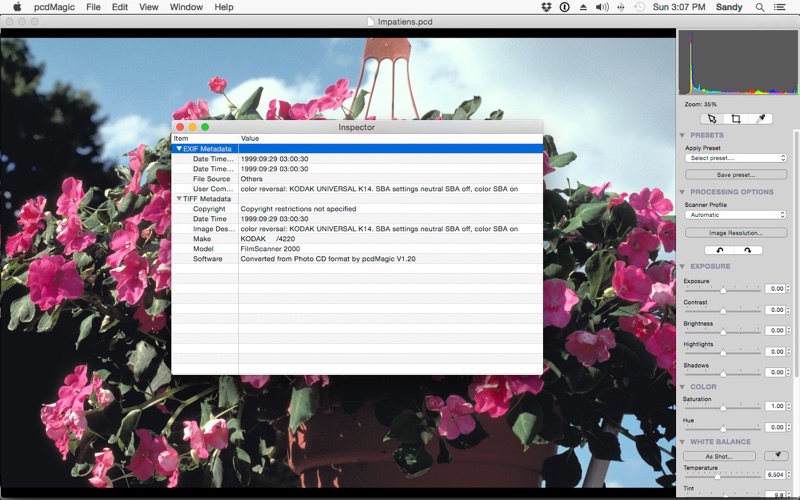Open the Scanner Profile Automatic dropdown
Image resolution: width=800 pixels, height=500 pixels.
tap(736, 215)
